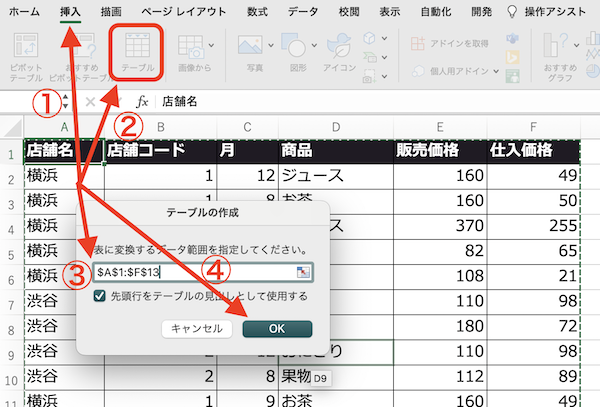Expand the screenshot dropdown arrow
Image resolution: width=600 pixels, height=407 pixels.
pyautogui.click(x=385, y=77)
